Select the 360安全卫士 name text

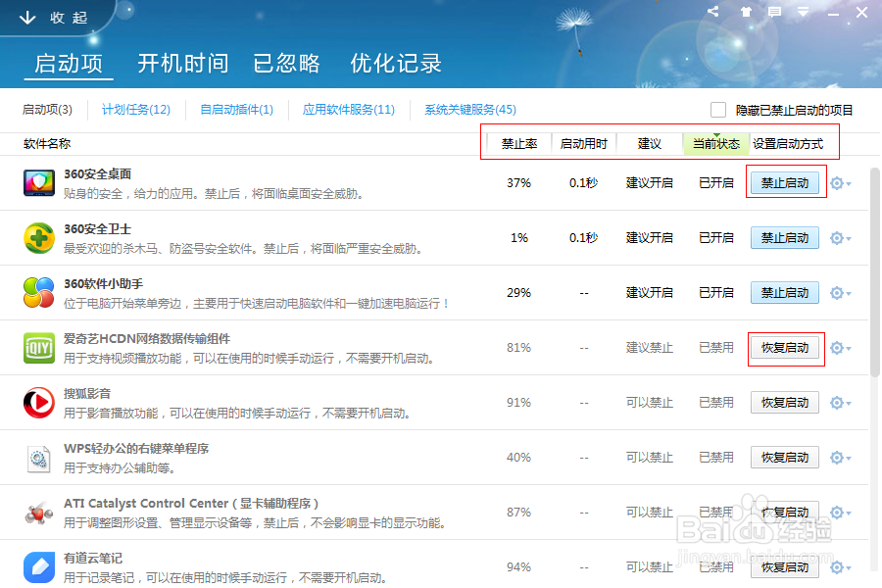point(97,229)
